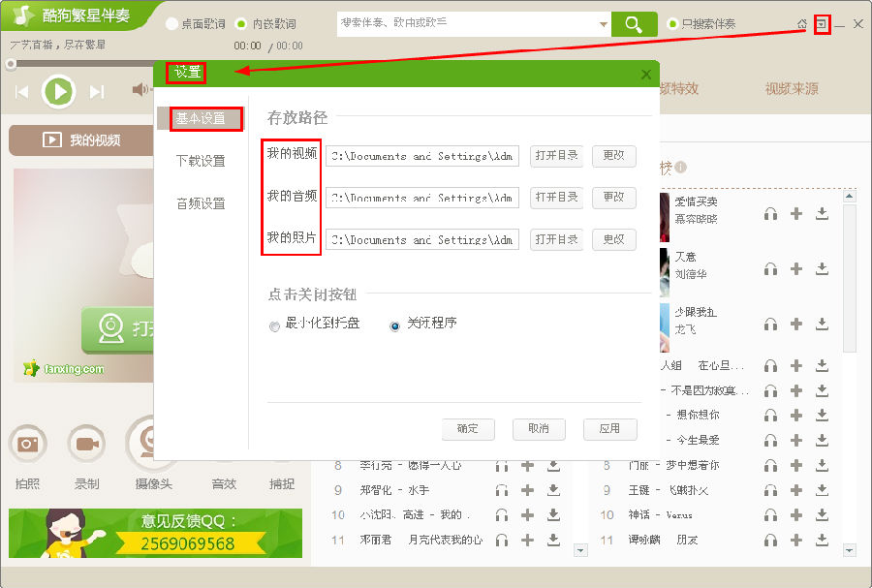Image resolution: width=872 pixels, height=588 pixels.
Task: Open the search box dropdown arrow
Action: [603, 23]
